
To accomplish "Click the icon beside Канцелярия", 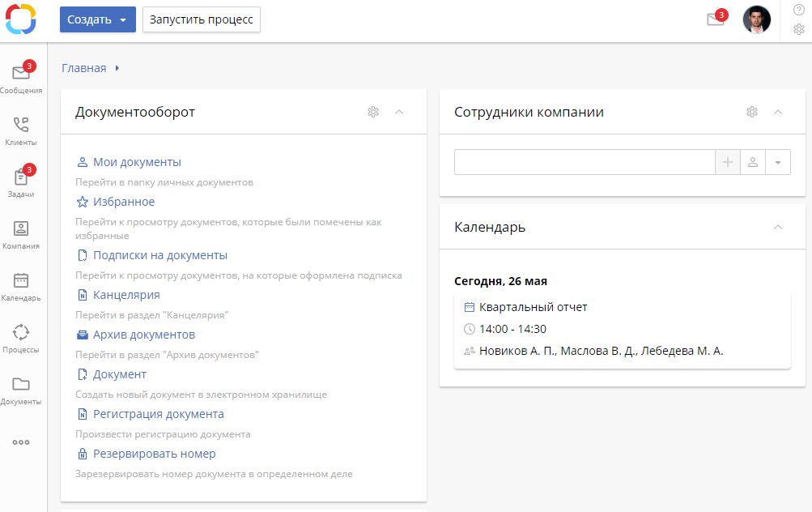I will 82,295.
